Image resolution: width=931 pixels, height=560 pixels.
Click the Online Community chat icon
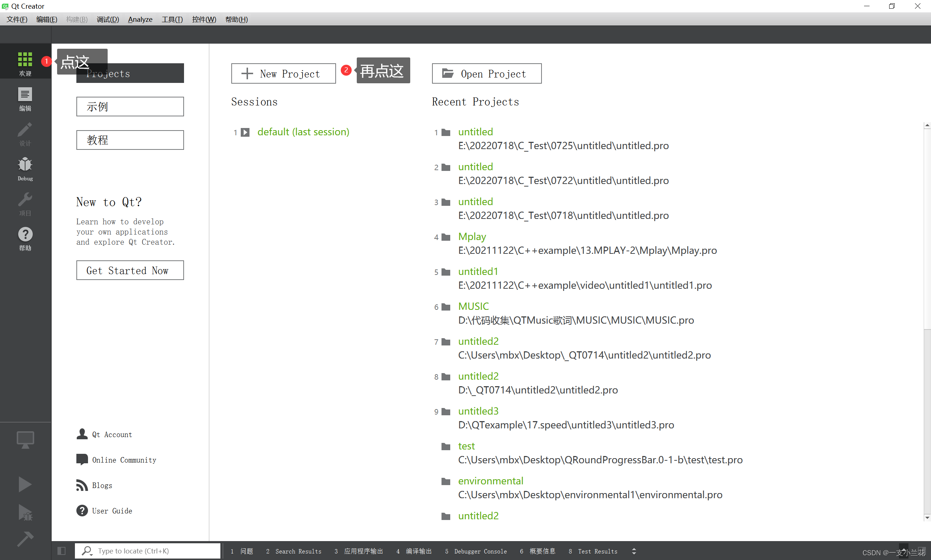[x=82, y=459]
